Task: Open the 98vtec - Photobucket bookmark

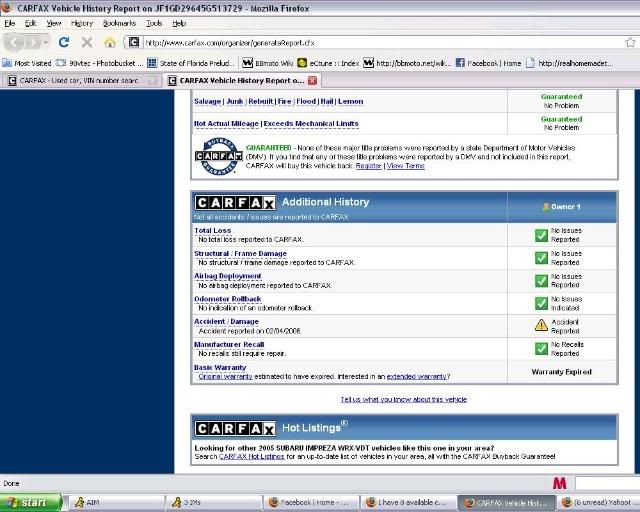Action: [x=100, y=63]
